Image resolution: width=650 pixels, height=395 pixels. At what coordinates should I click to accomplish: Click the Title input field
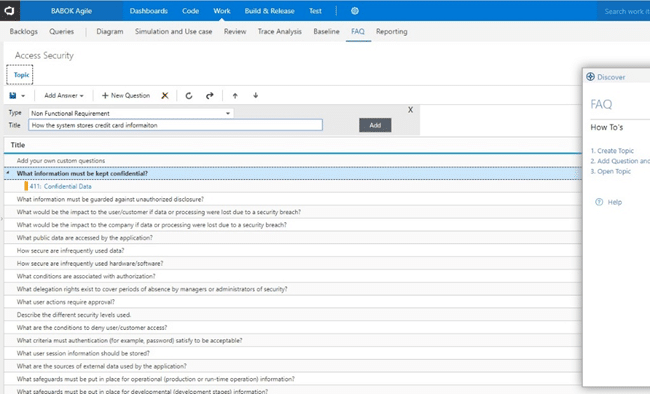pos(175,125)
